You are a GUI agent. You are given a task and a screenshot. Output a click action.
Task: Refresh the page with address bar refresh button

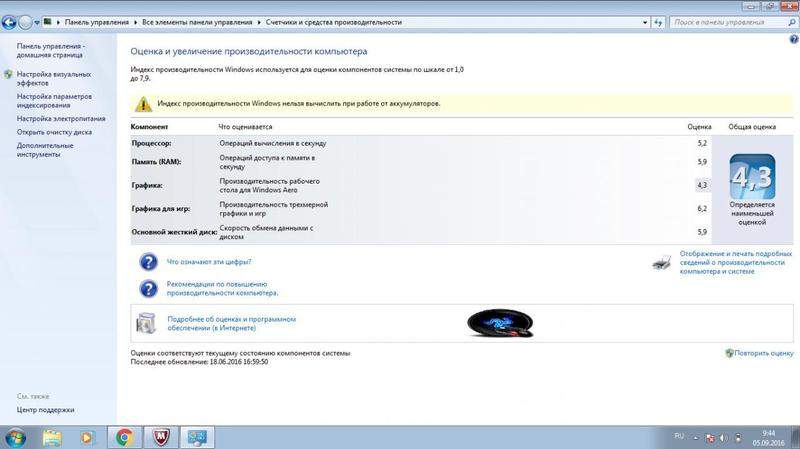tap(658, 22)
